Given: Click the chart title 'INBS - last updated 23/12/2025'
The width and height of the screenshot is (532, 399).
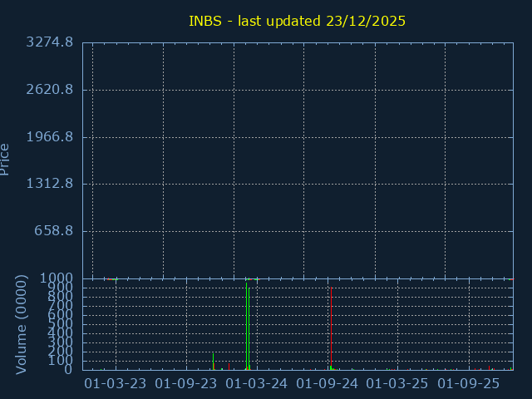Looking at the screenshot, I should coord(297,21).
